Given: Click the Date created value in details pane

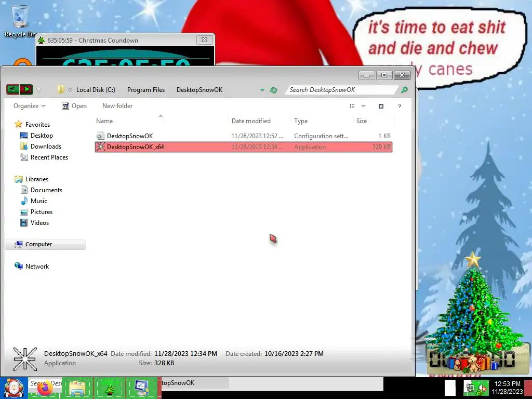Looking at the screenshot, I should pyautogui.click(x=294, y=353).
